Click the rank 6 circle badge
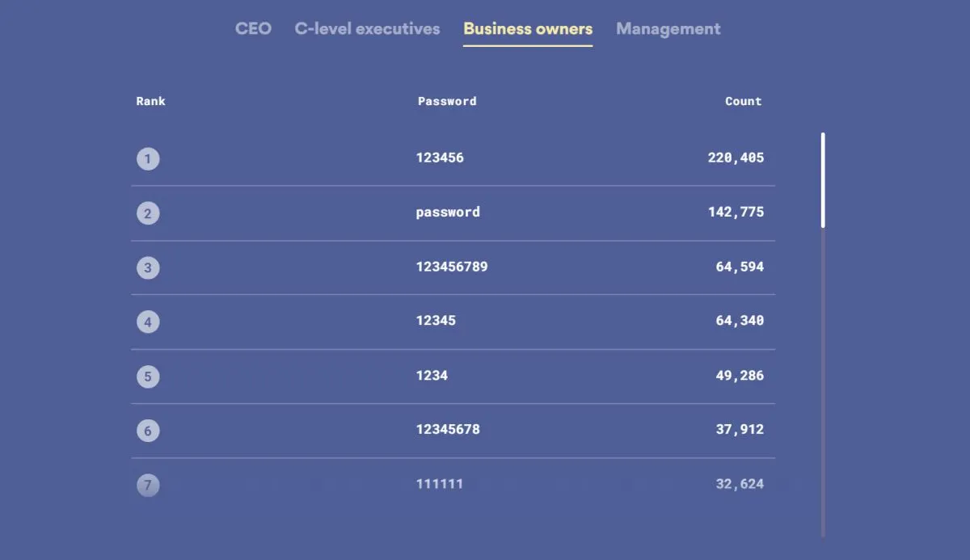This screenshot has height=560, width=970. pyautogui.click(x=148, y=431)
